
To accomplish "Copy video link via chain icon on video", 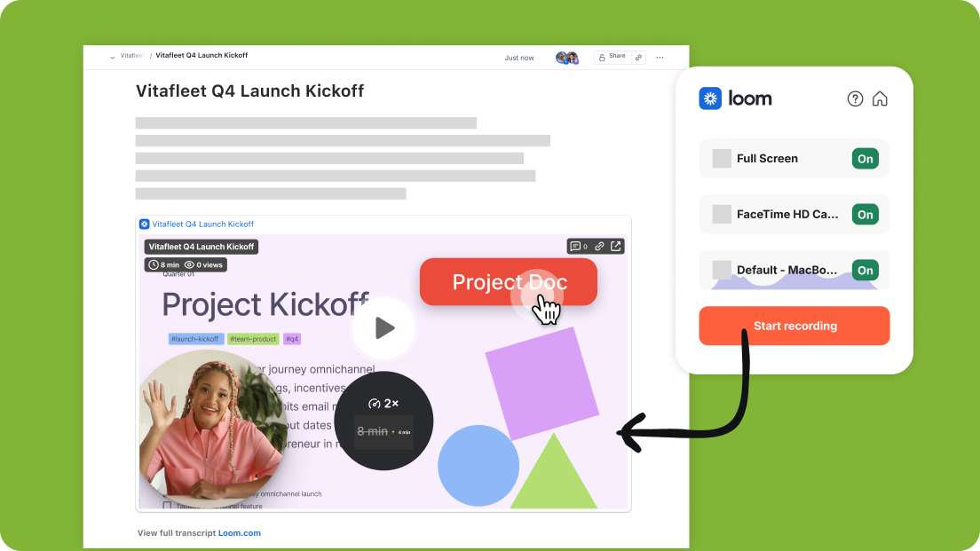I will pos(600,247).
